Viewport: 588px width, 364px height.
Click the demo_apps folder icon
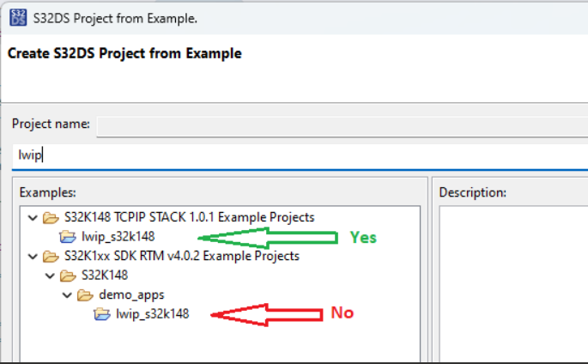click(85, 295)
